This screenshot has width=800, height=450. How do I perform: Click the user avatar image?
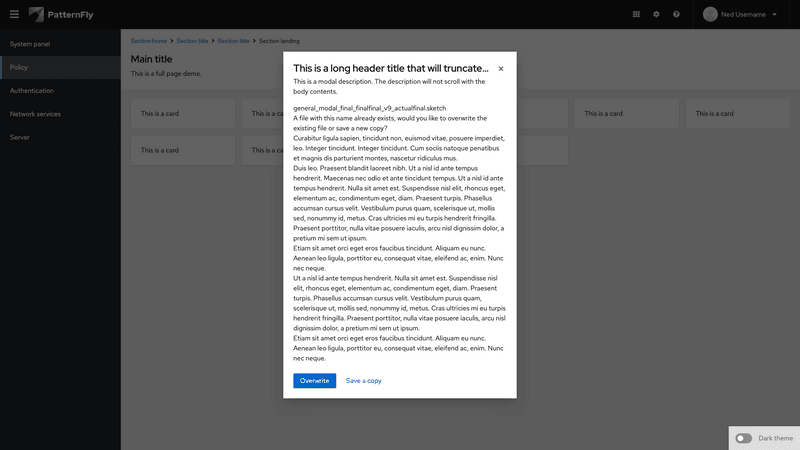711,14
